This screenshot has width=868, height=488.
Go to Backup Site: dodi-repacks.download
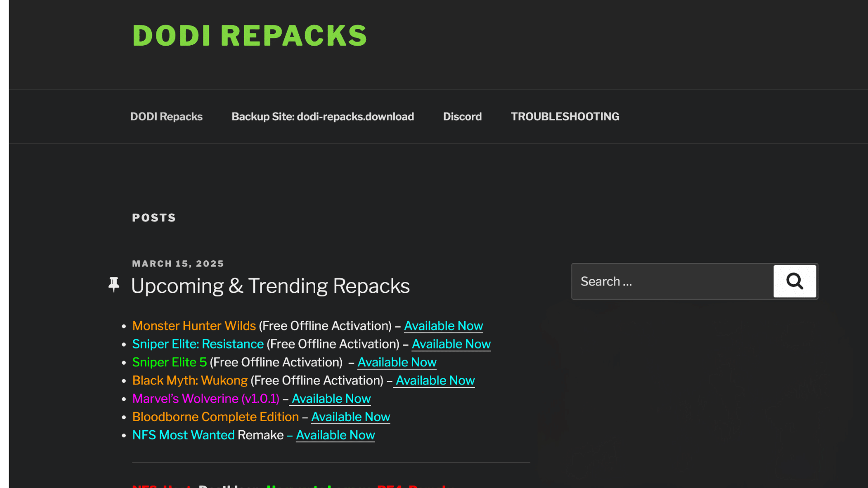coord(323,117)
